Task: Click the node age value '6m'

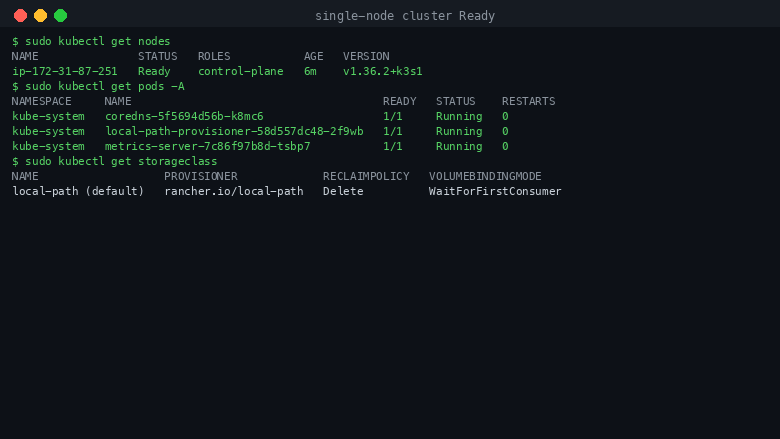Action: (x=310, y=71)
